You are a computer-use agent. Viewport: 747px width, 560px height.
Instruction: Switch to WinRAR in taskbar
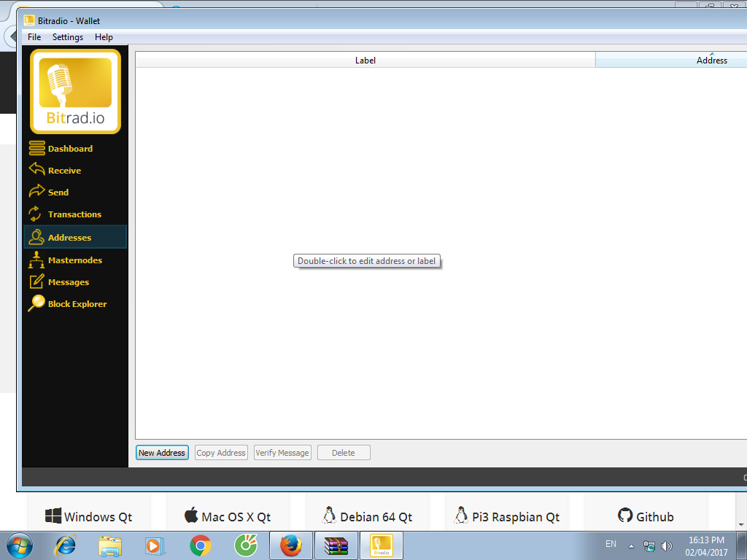click(x=336, y=545)
